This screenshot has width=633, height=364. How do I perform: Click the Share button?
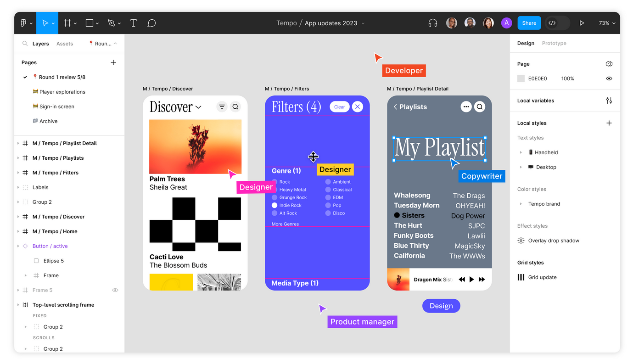pos(529,22)
